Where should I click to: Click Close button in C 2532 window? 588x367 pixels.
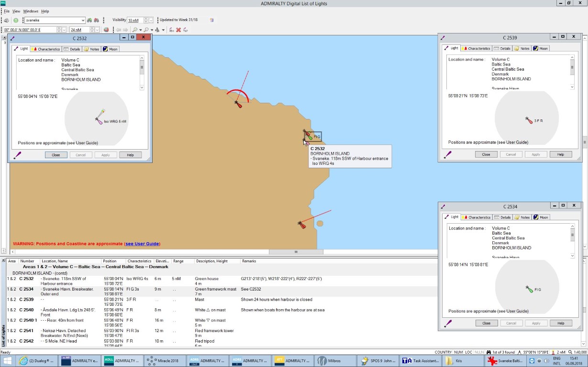click(56, 155)
